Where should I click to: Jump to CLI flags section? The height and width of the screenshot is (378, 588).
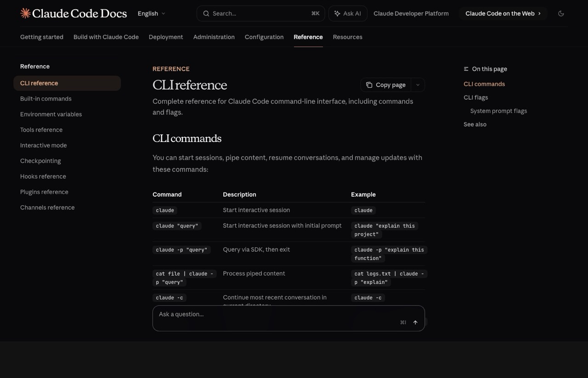click(476, 97)
